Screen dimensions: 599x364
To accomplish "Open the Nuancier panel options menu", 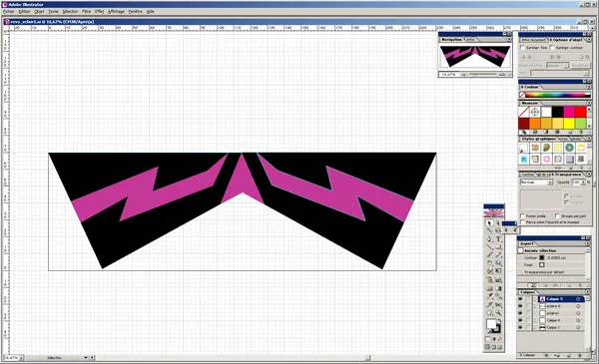I will (x=588, y=103).
